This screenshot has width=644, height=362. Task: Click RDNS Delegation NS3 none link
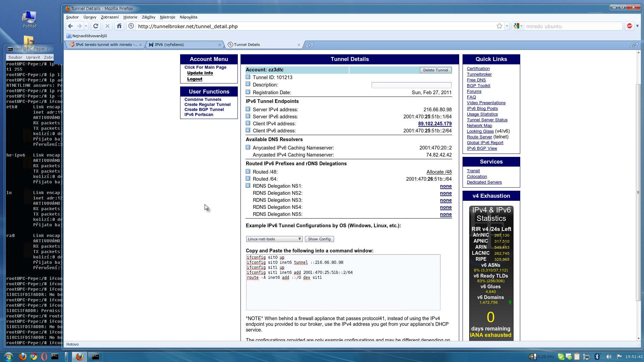[x=446, y=200]
